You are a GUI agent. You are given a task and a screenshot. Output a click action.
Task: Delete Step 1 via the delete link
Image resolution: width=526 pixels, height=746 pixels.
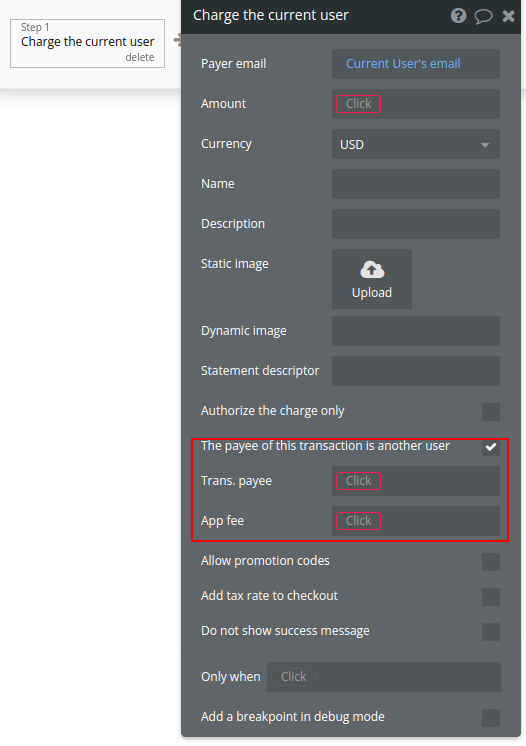click(x=140, y=57)
